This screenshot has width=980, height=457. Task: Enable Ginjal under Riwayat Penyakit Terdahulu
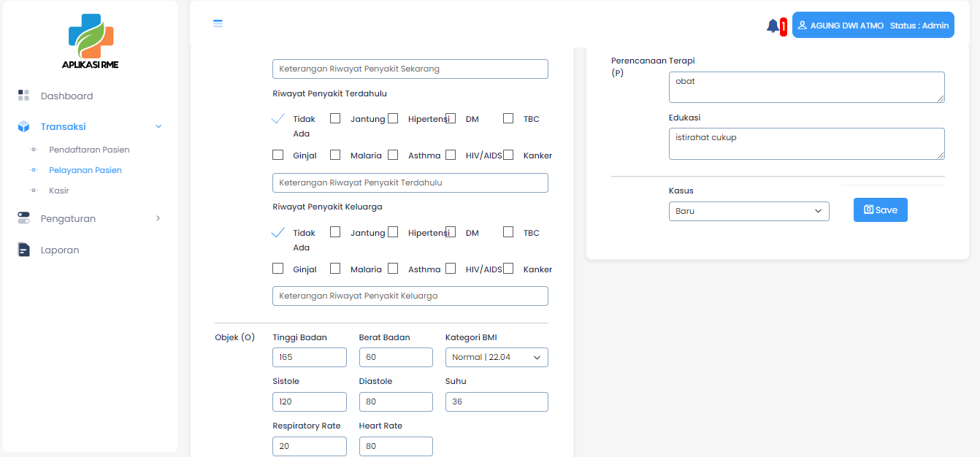point(277,155)
